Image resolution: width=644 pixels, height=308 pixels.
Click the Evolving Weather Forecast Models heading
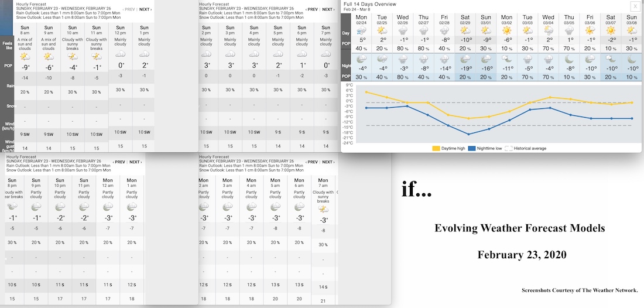click(x=519, y=228)
